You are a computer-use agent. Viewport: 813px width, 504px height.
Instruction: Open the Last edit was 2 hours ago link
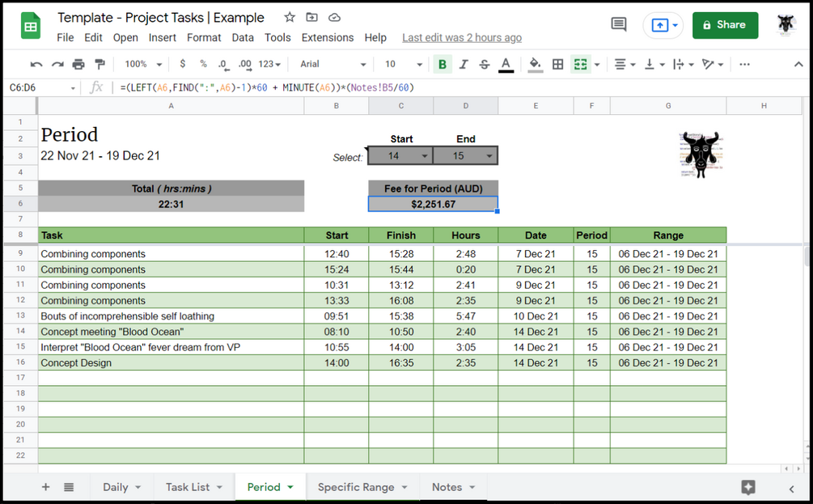462,38
